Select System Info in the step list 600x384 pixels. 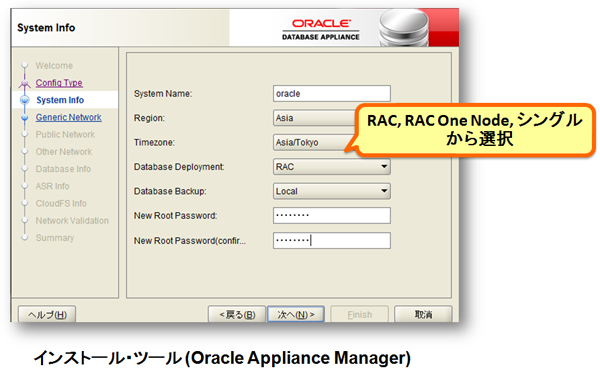coord(60,100)
